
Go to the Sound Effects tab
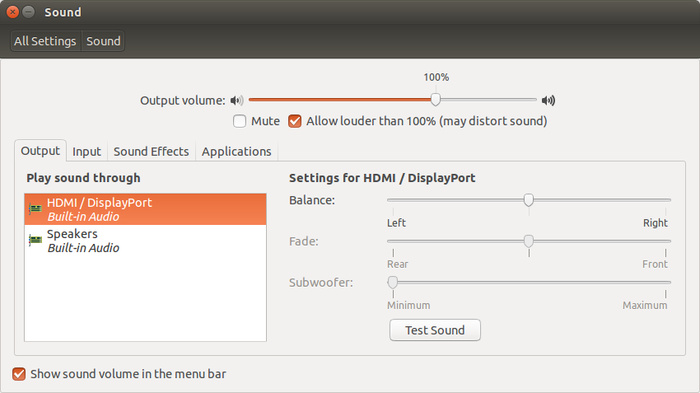click(x=151, y=152)
